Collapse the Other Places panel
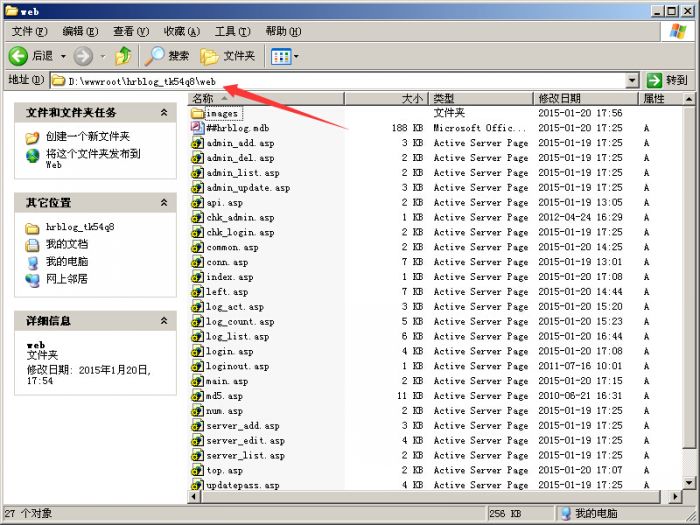Viewport: 700px width, 525px height. click(164, 203)
